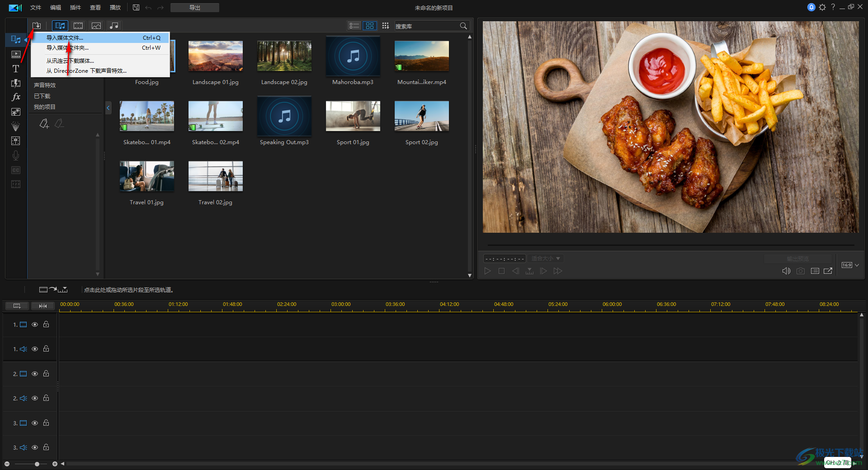The width and height of the screenshot is (868, 470).
Task: Open the Title Room (T icon)
Action: point(16,69)
